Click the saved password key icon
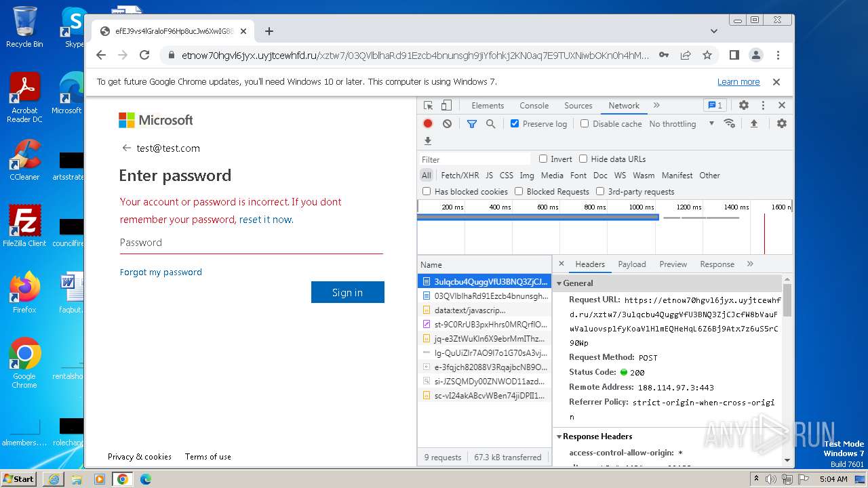This screenshot has width=868, height=488. pyautogui.click(x=664, y=56)
